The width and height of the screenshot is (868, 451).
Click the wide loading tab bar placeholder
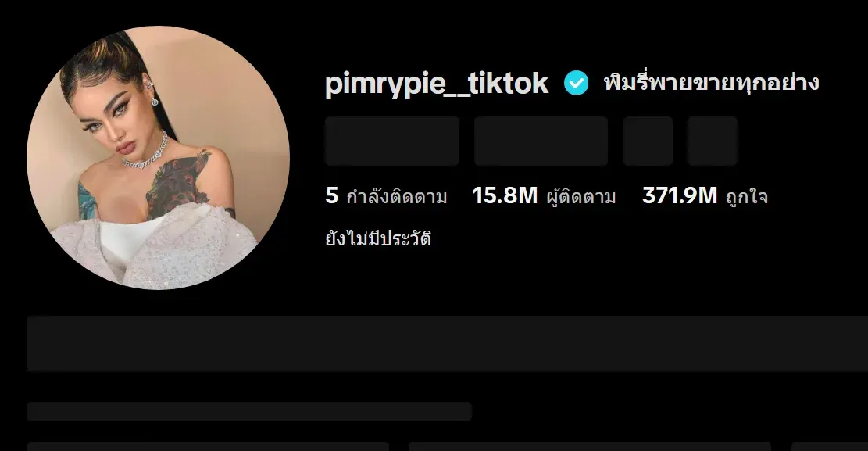click(448, 343)
